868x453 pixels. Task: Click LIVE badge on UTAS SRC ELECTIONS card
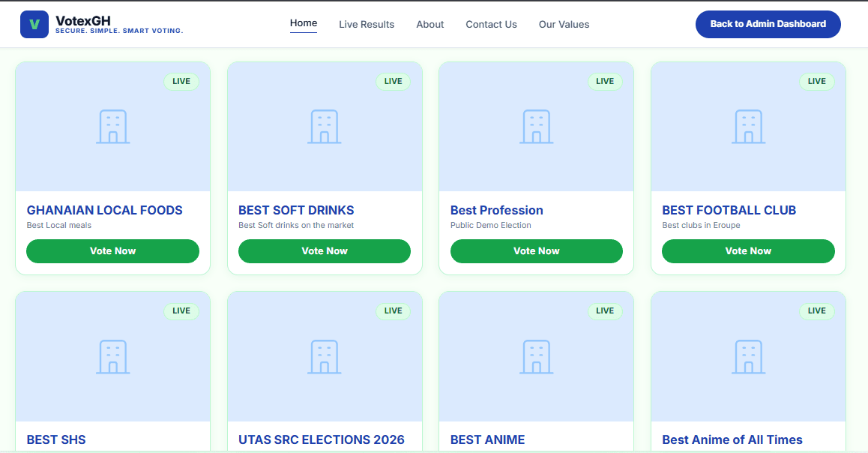click(393, 310)
